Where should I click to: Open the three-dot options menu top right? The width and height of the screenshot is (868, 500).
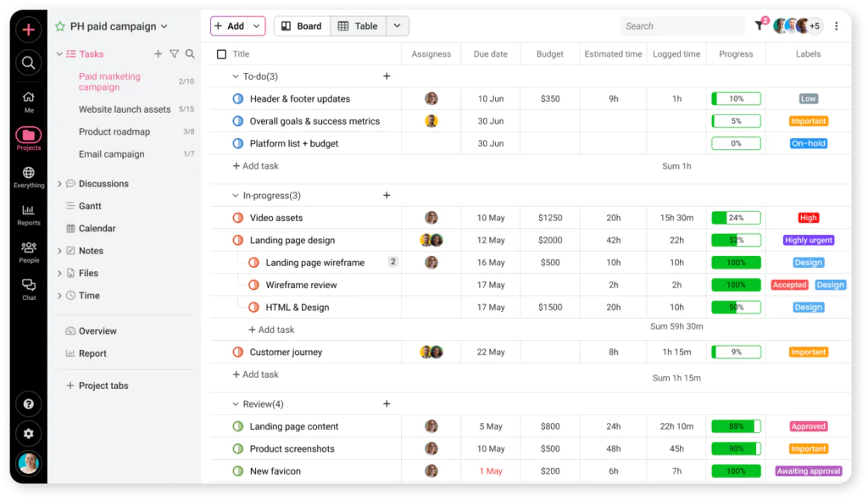837,26
